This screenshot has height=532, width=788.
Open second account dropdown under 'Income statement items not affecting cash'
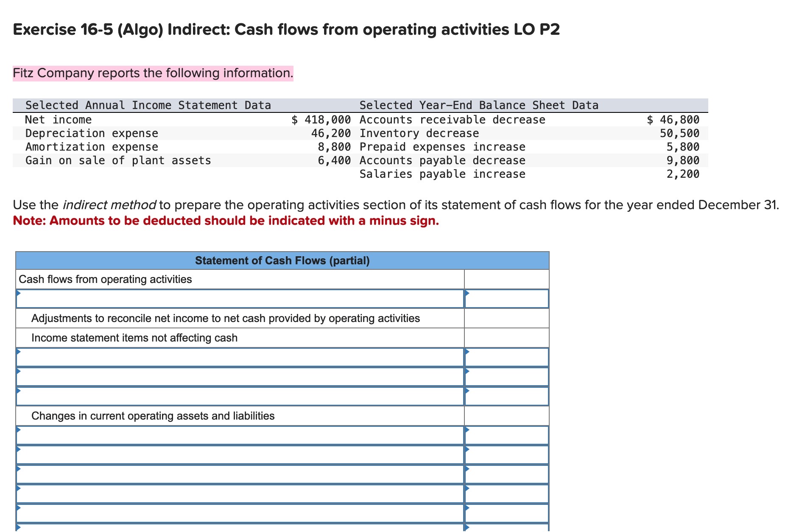point(240,377)
